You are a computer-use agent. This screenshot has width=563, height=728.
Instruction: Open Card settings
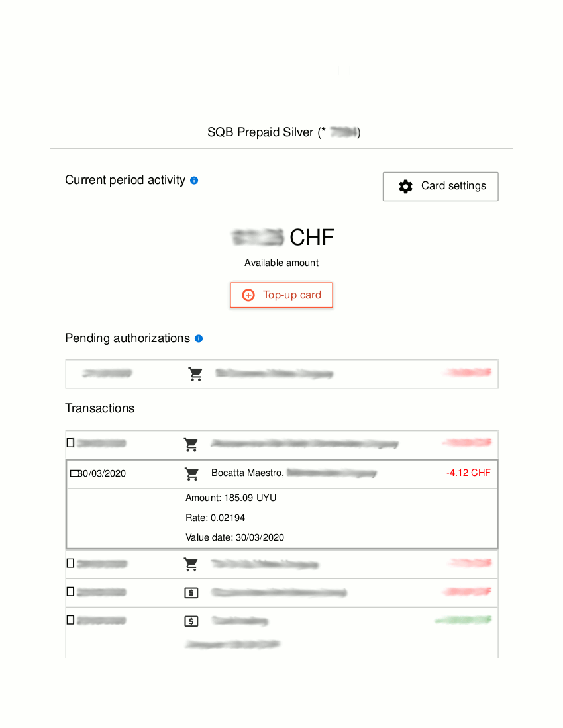[440, 187]
